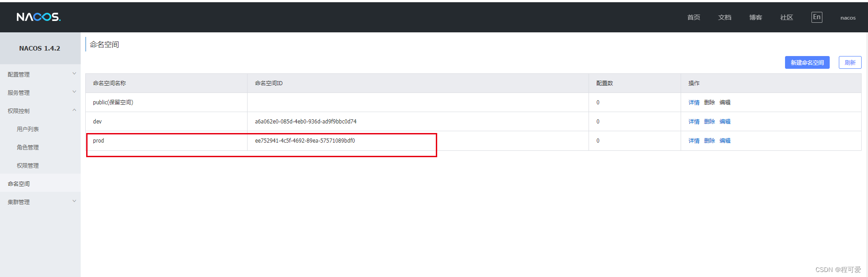Delete the dev namespace via 删除

point(709,122)
